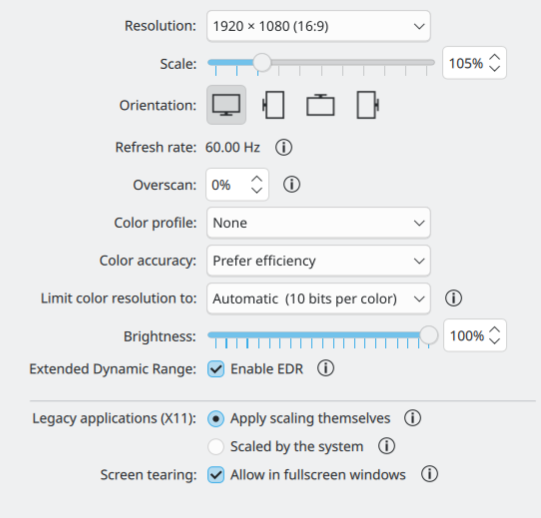Select the upside-down orientation icon
Screen dimensions: 541x518
click(321, 105)
